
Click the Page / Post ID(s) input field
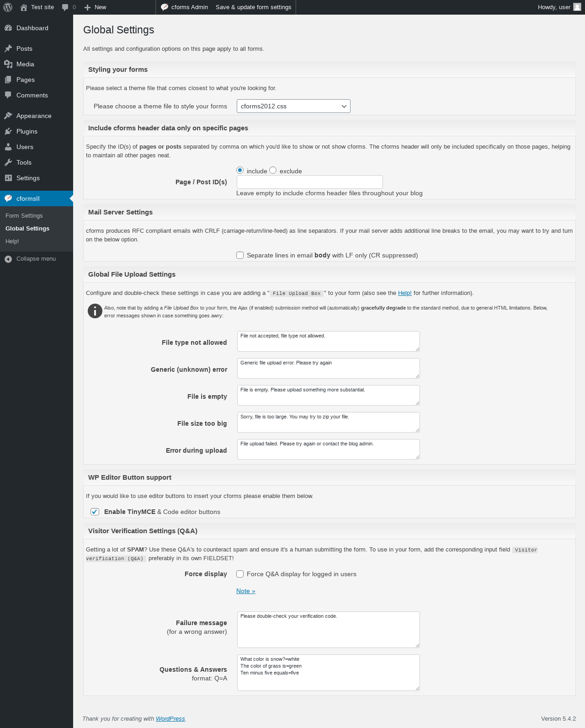click(310, 182)
